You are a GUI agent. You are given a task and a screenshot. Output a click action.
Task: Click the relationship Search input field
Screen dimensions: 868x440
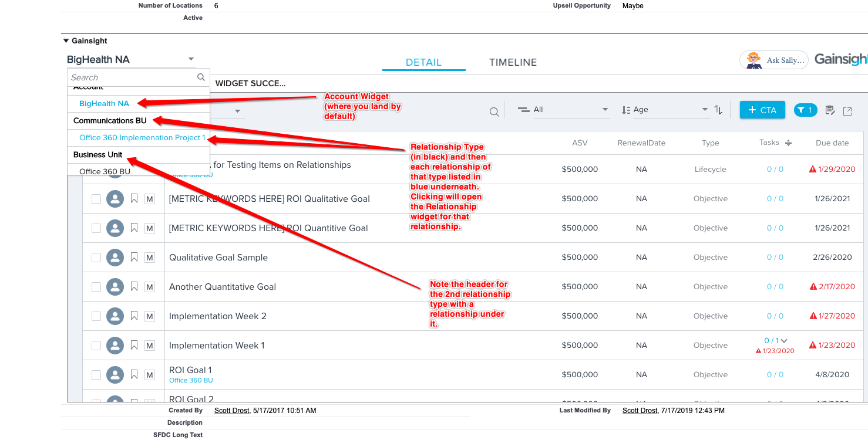click(x=132, y=77)
